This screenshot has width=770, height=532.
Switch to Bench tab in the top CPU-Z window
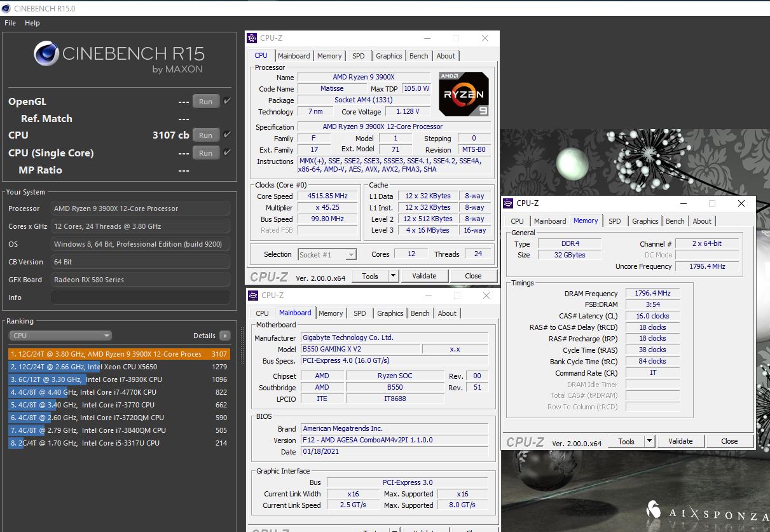[419, 56]
